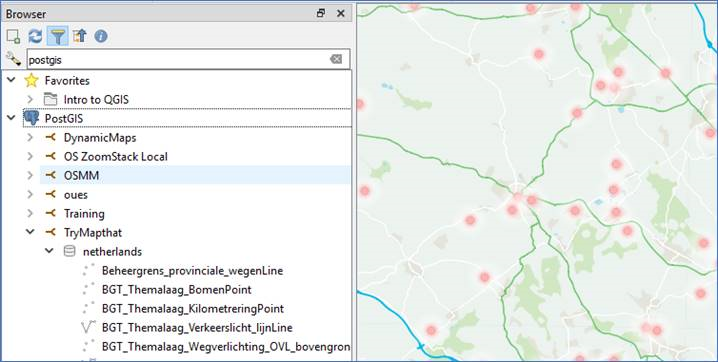718x362 pixels.
Task: Refresh the Browser panel
Action: [35, 36]
